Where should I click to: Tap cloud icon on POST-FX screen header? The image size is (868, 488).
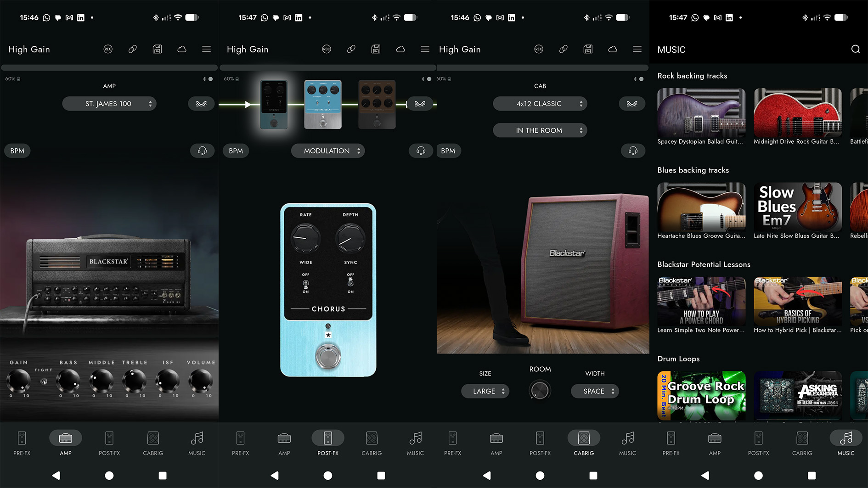(400, 49)
